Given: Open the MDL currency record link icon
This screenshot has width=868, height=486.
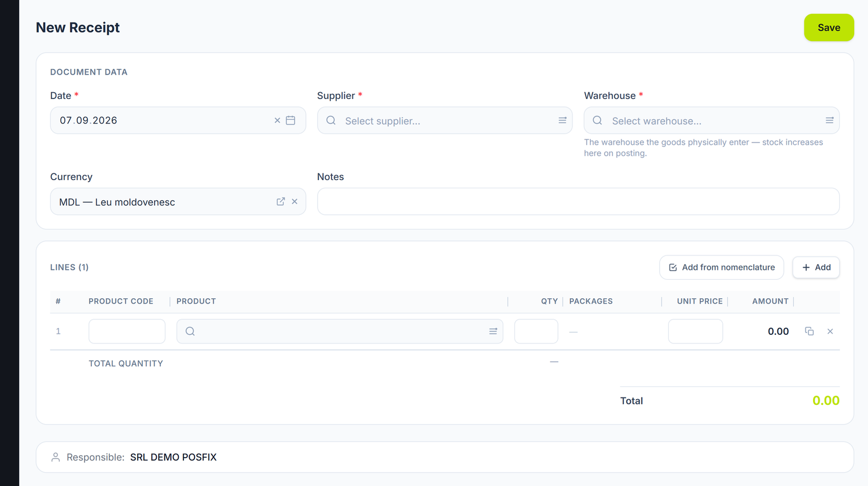Looking at the screenshot, I should [x=281, y=202].
